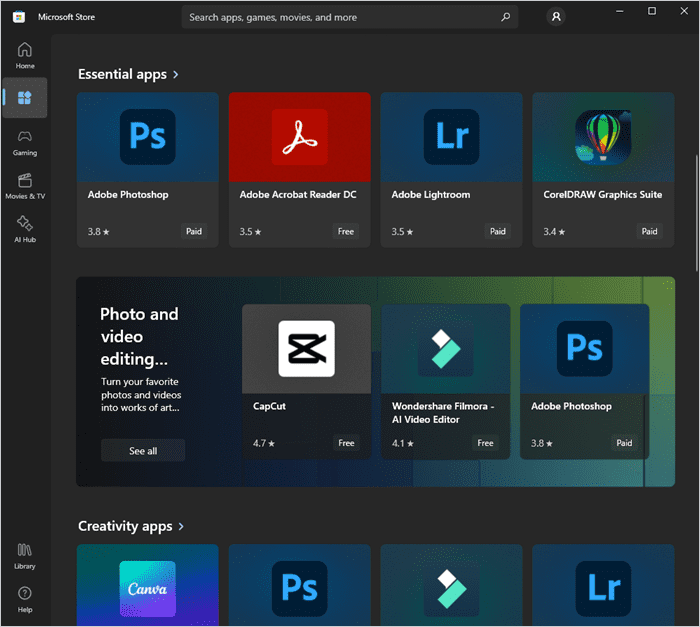Click See all in photo editing banner
Viewport: 700px width, 627px height.
click(143, 451)
